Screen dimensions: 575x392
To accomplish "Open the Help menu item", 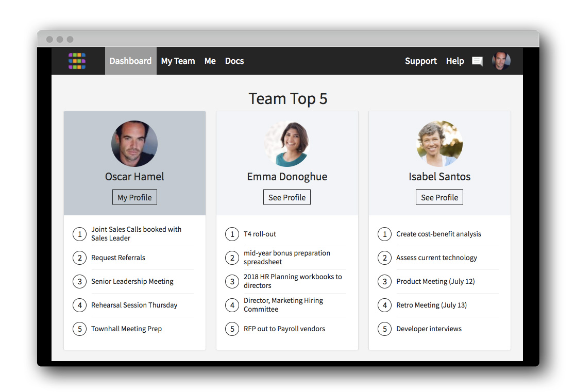I will pos(455,61).
